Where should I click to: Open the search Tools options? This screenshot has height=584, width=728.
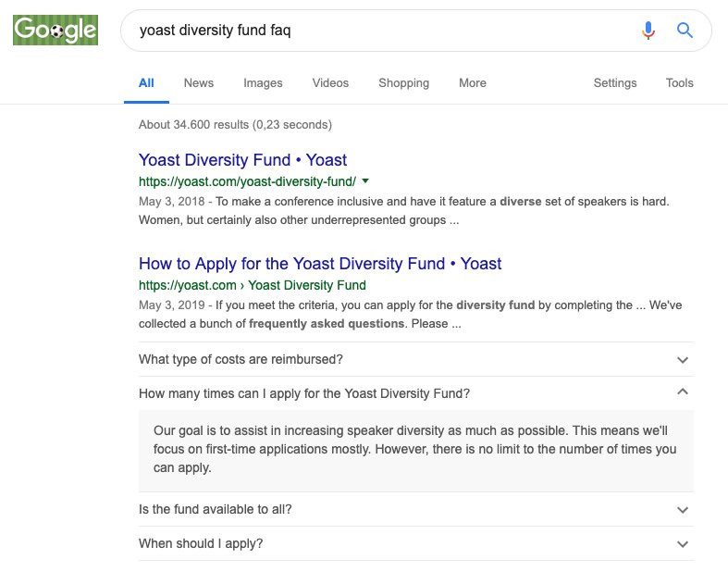click(679, 83)
